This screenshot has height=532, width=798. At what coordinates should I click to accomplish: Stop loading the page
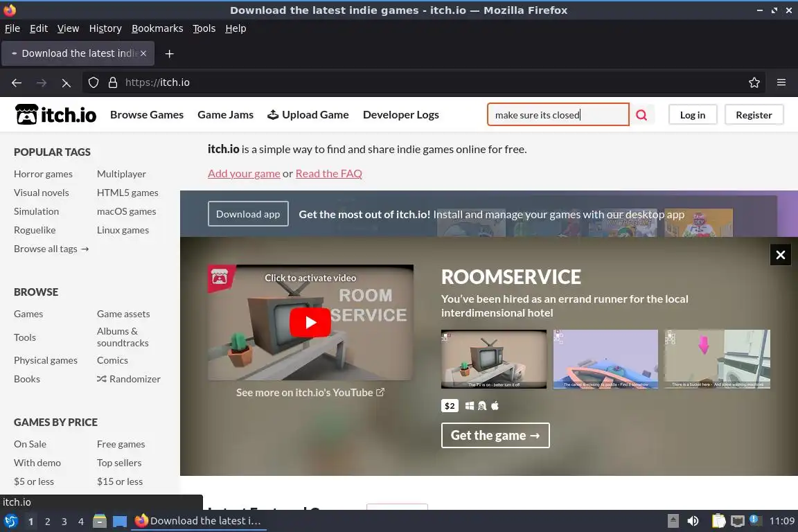coord(66,82)
